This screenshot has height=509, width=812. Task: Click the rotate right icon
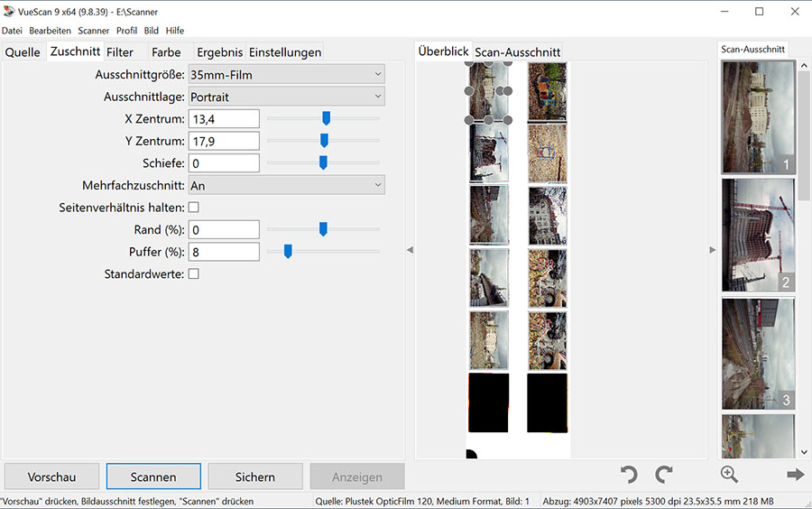tap(664, 475)
